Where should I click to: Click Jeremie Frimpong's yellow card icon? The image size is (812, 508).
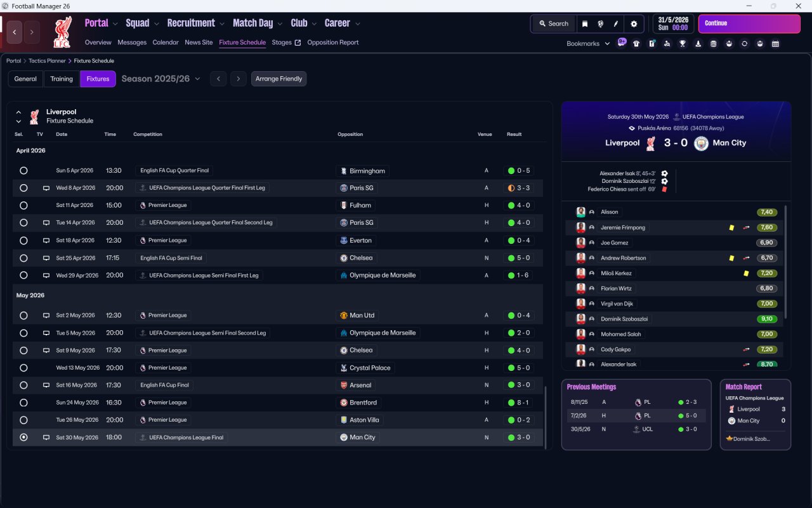point(731,227)
